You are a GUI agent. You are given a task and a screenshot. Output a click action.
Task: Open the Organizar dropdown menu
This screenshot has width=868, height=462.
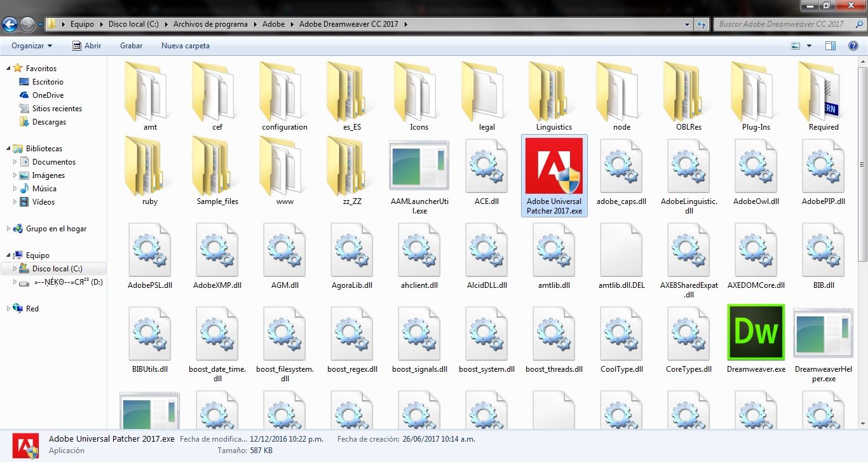pos(32,46)
